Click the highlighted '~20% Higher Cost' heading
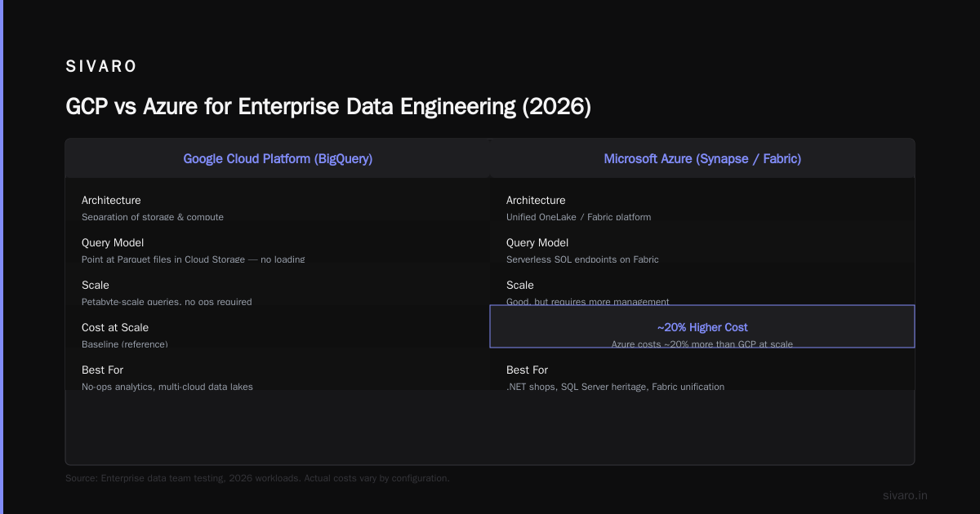The width and height of the screenshot is (980, 514). [x=702, y=327]
